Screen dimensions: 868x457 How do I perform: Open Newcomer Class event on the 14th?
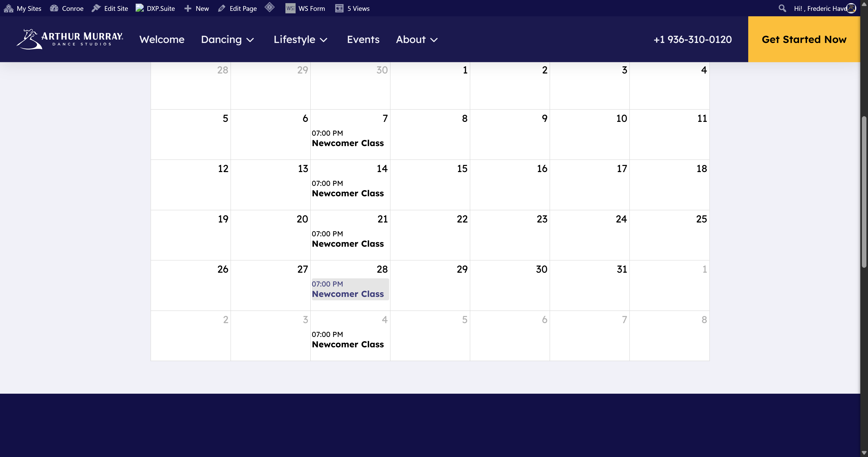348,193
